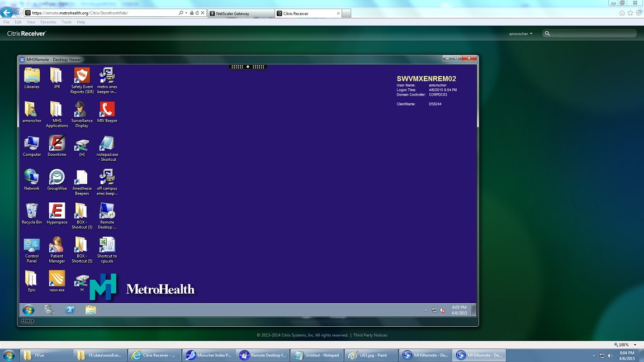This screenshot has height=362, width=644.
Task: Open Computer icon on remote desktop
Action: point(32,146)
